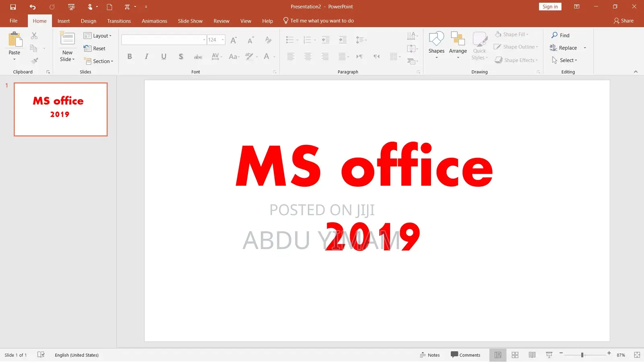Click the Cut scissors icon
The image size is (644, 362).
(34, 36)
